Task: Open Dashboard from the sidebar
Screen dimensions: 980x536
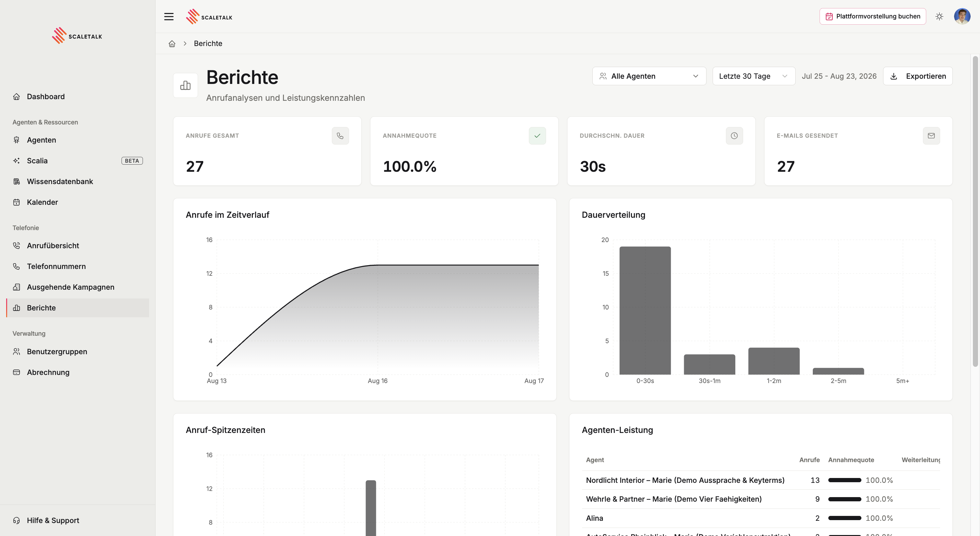Action: click(x=77, y=97)
